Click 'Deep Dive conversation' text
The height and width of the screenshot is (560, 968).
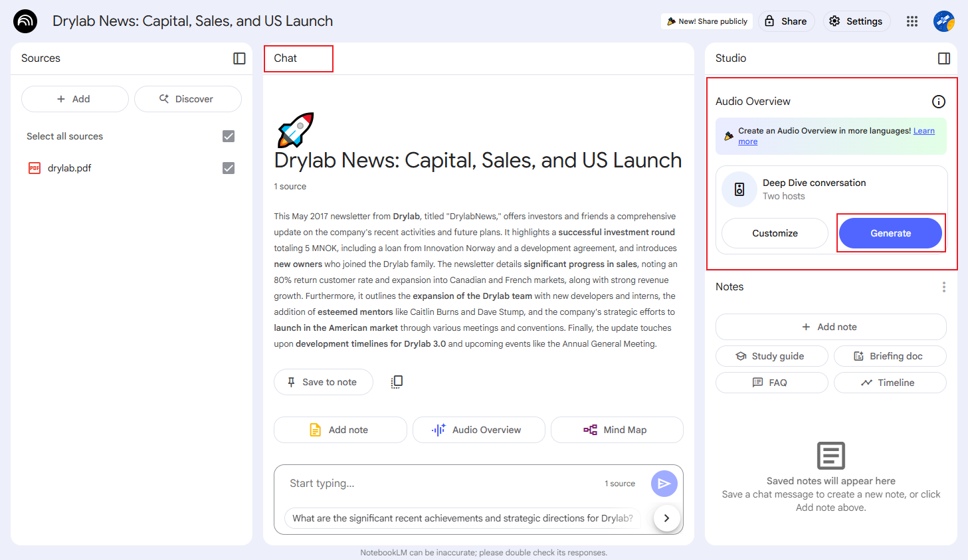pyautogui.click(x=814, y=183)
